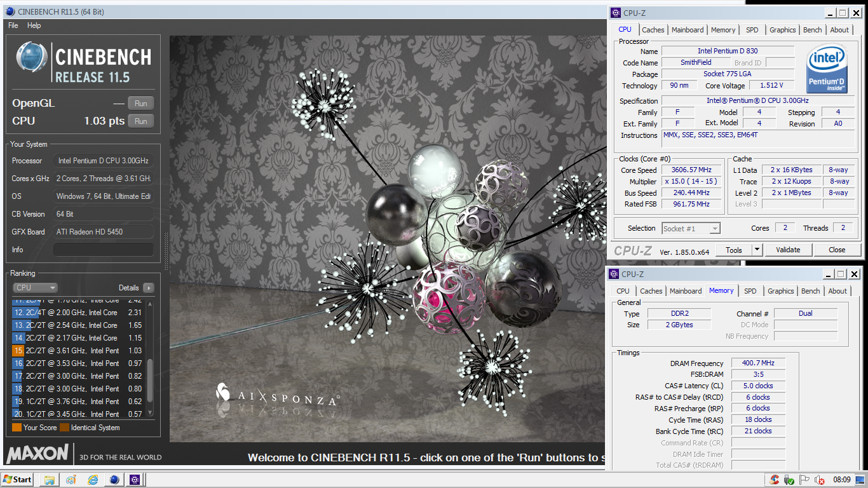Select ranking row 16 at 3.53 GHz
The width and height of the screenshot is (868, 488).
pos(78,363)
